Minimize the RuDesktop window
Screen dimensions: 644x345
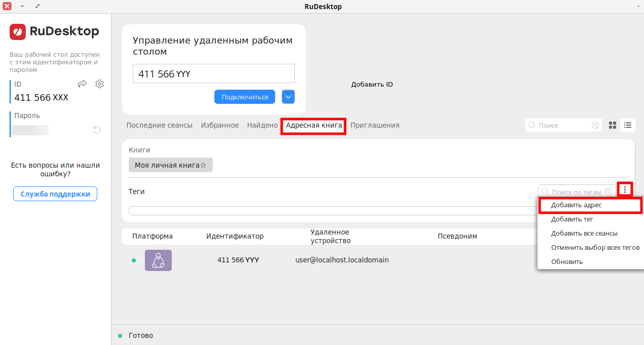point(22,6)
